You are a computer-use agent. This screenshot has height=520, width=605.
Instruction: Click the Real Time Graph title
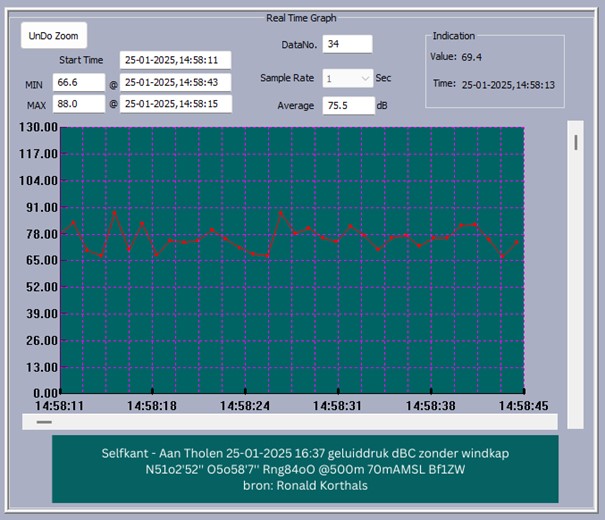(x=301, y=17)
